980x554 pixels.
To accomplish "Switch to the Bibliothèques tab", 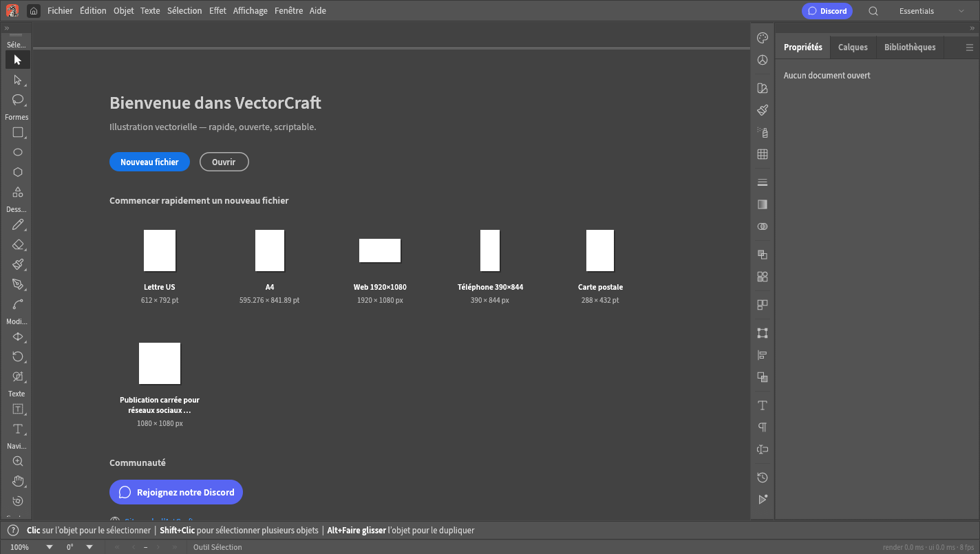I will coord(910,47).
